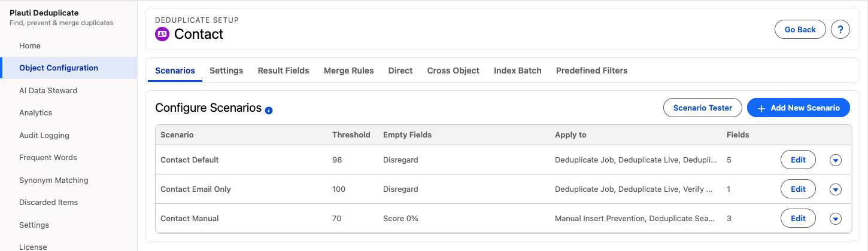Open the Scenario Tester
This screenshot has width=868, height=251.
pyautogui.click(x=703, y=108)
